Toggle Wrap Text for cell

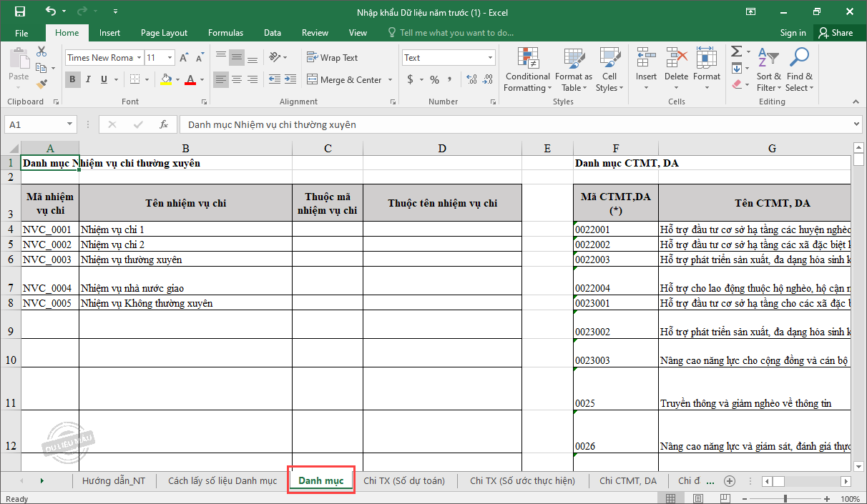(332, 58)
